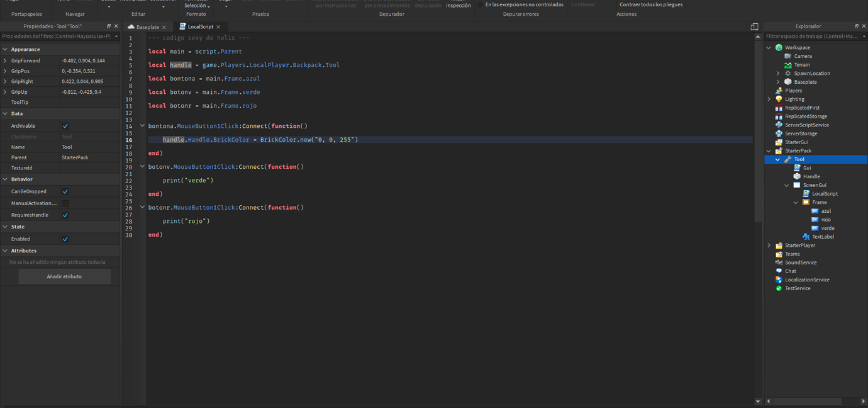
Task: Fold the function at code line 14
Action: click(x=142, y=126)
